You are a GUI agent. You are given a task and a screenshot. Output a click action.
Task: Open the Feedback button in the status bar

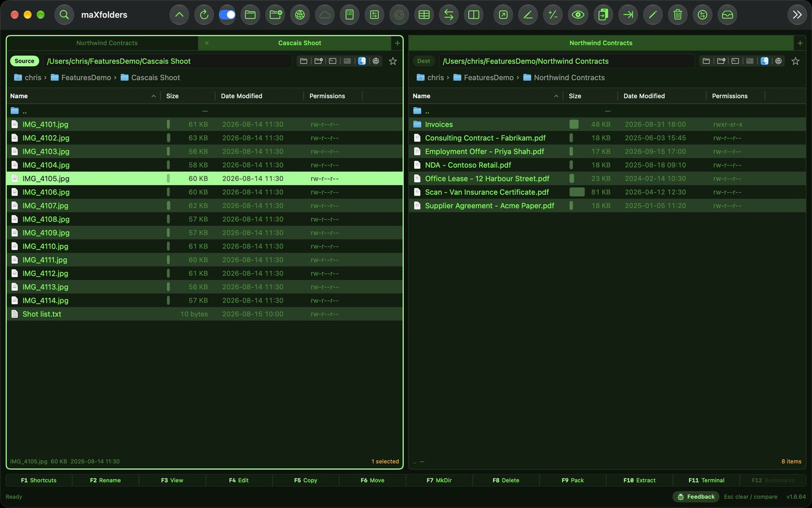coord(696,496)
